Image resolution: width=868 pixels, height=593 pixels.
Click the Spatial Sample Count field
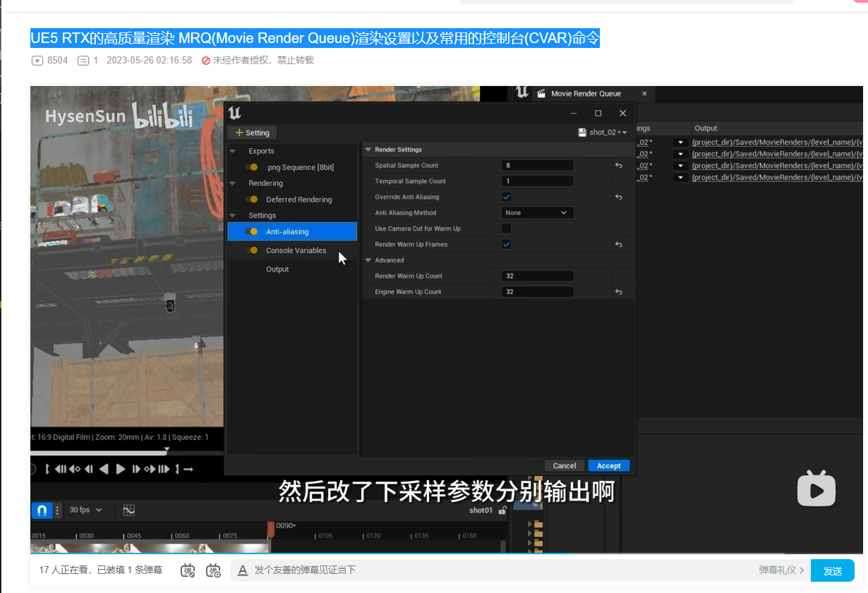(x=537, y=165)
